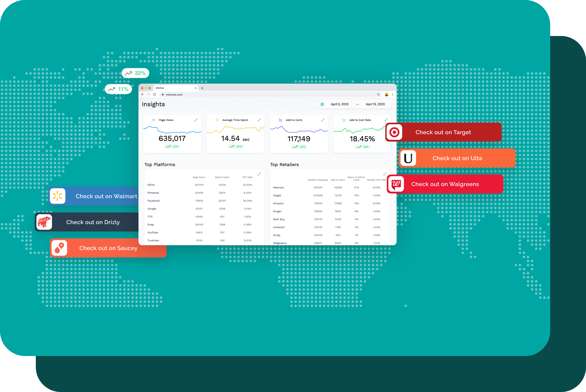Expand the Top Retailers table

tap(385, 174)
